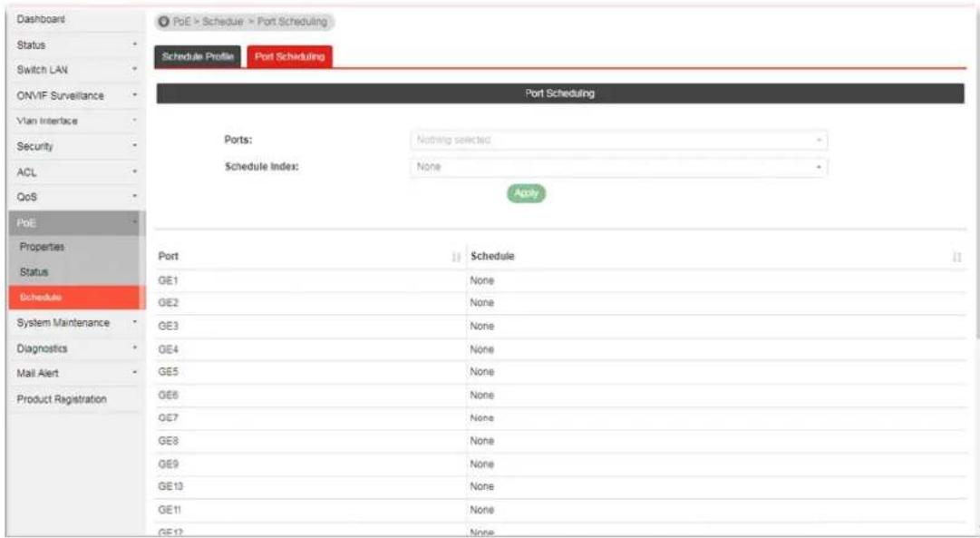Click the None schedule value for GE5
Screen dimensions: 980x538
(482, 372)
